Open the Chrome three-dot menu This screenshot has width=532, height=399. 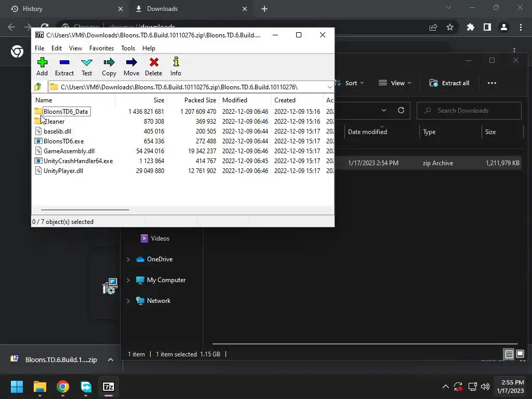coord(521,27)
